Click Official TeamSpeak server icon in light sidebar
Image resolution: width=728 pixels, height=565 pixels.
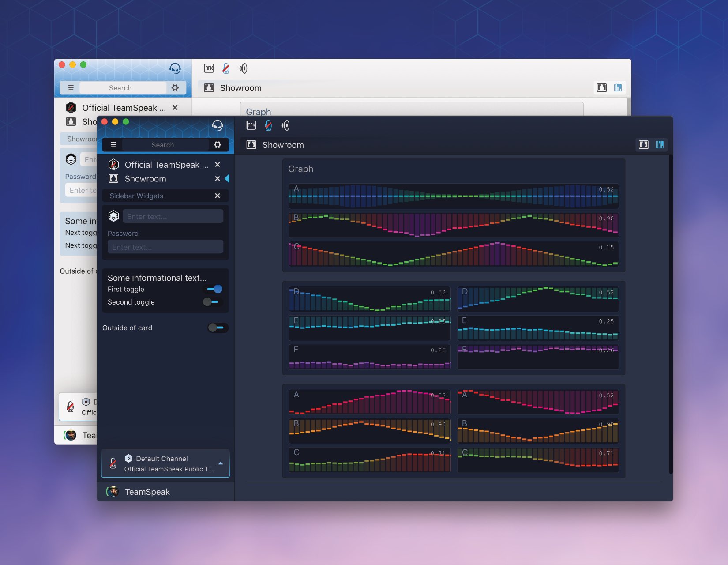(71, 108)
